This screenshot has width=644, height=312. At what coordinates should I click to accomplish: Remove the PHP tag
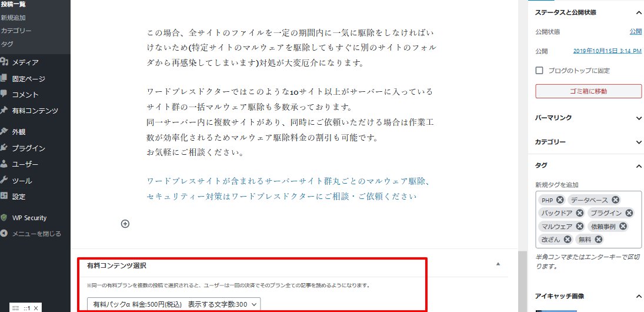pos(560,200)
